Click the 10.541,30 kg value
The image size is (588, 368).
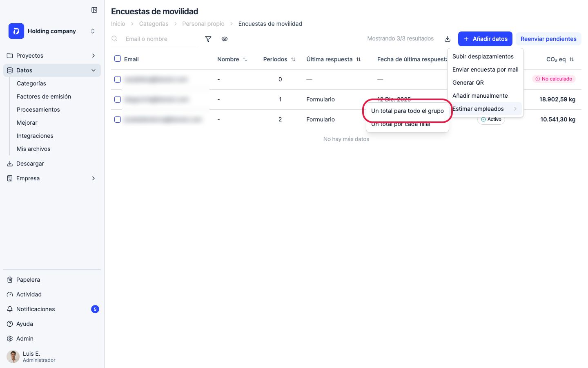click(x=558, y=119)
